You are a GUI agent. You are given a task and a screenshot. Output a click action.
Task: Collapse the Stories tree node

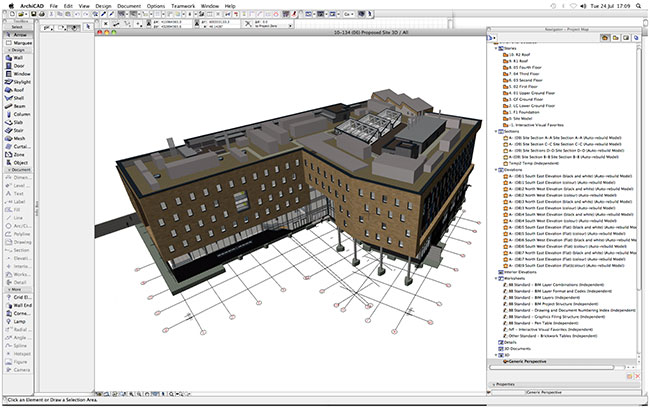(x=496, y=46)
